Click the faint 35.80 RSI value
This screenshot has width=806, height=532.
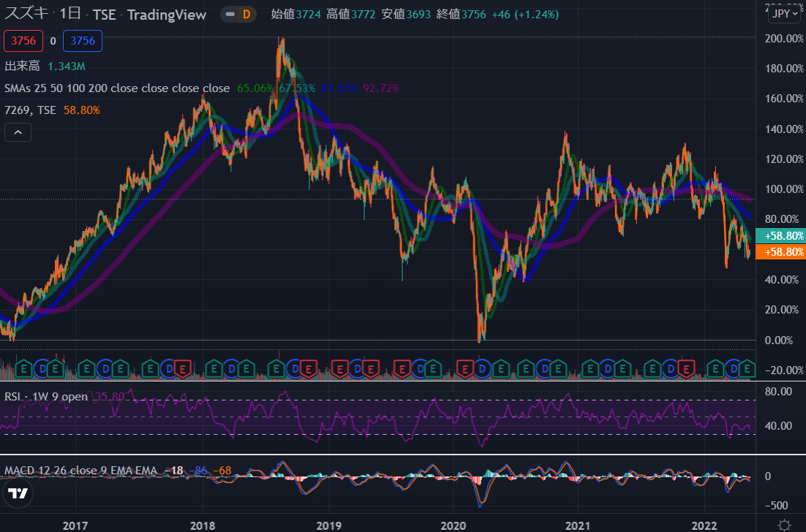[110, 396]
